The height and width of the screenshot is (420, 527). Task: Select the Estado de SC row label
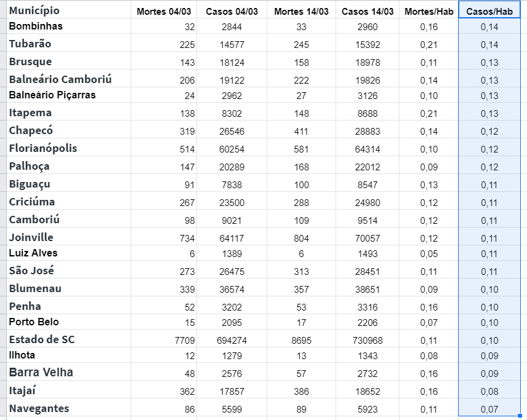(x=68, y=338)
